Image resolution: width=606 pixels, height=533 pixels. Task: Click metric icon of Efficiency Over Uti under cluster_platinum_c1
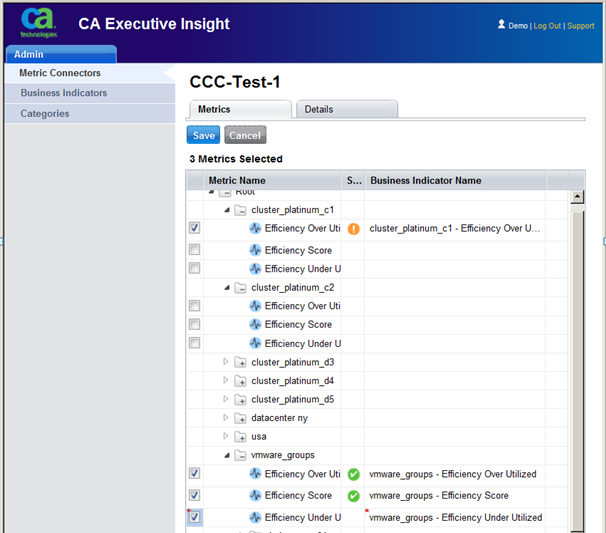click(255, 228)
